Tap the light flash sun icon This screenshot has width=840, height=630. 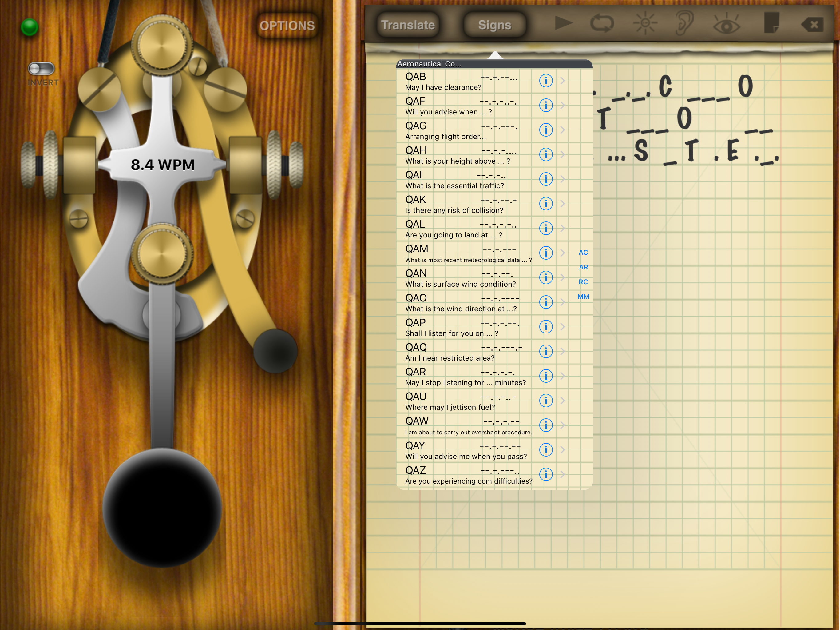[x=645, y=23]
